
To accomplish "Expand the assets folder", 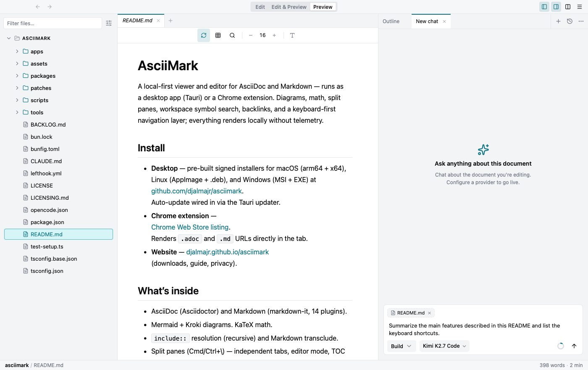I will tap(17, 63).
